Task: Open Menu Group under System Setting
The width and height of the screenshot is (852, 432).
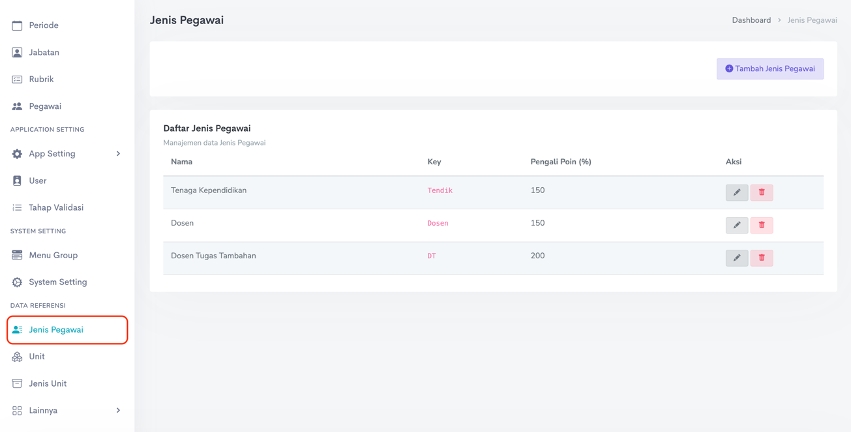Action: point(53,255)
